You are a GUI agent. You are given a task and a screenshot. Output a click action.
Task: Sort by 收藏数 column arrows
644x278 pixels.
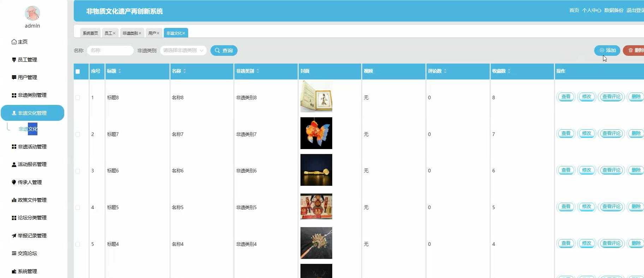click(509, 71)
